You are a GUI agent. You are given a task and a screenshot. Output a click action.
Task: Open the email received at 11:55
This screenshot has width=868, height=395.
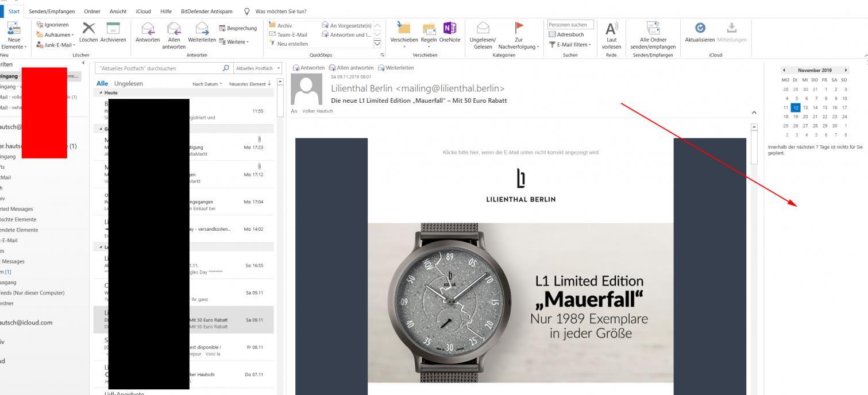coord(184,111)
